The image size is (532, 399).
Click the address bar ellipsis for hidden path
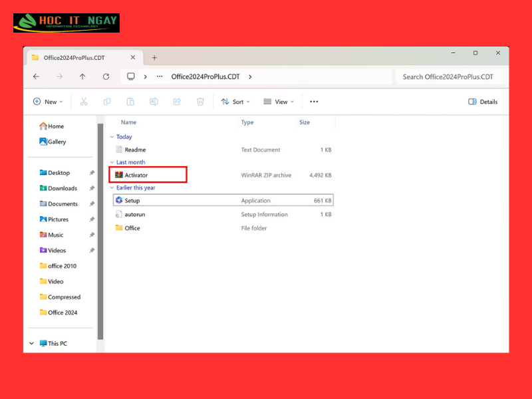point(160,76)
